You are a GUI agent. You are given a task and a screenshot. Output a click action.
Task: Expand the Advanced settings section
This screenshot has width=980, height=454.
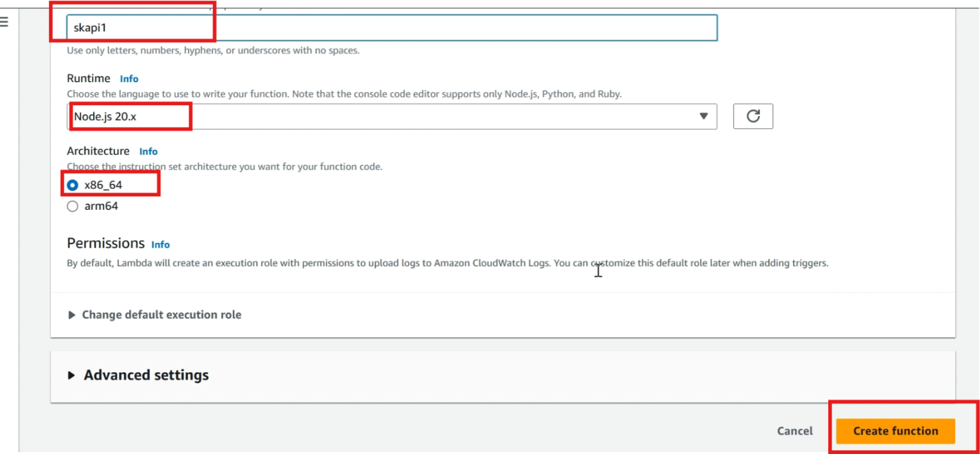pos(145,375)
